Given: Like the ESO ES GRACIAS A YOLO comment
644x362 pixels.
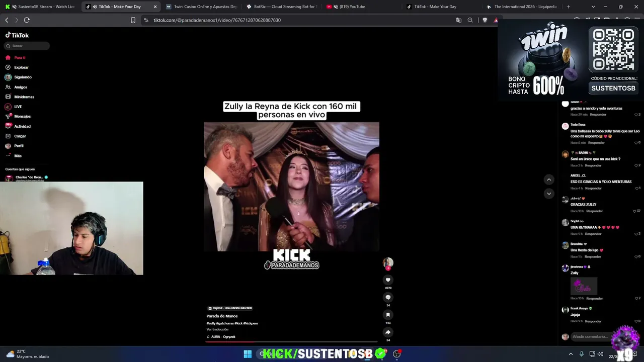Looking at the screenshot, I should point(637,188).
